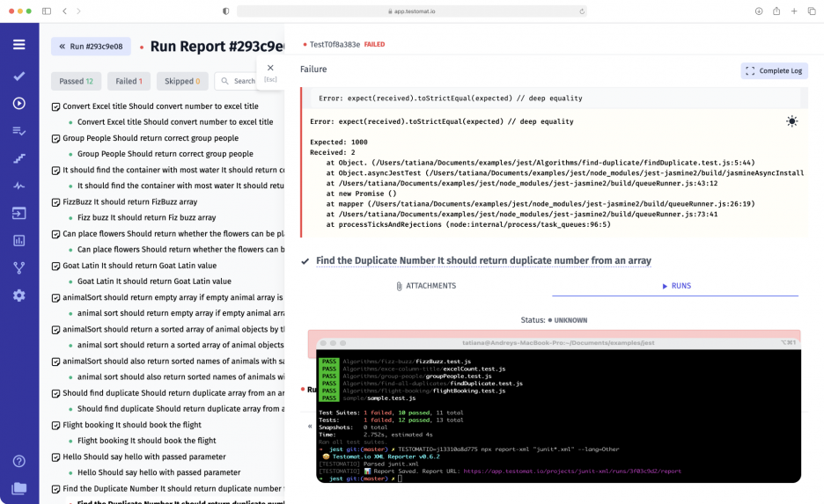Open the Runs play icon in sidebar
The image size is (824, 504).
18,103
